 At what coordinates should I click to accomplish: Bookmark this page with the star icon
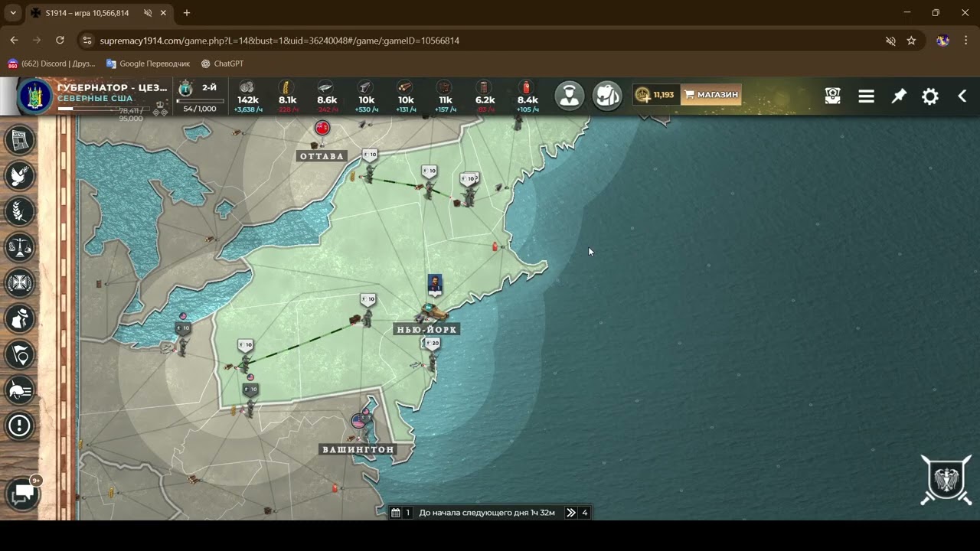(911, 41)
